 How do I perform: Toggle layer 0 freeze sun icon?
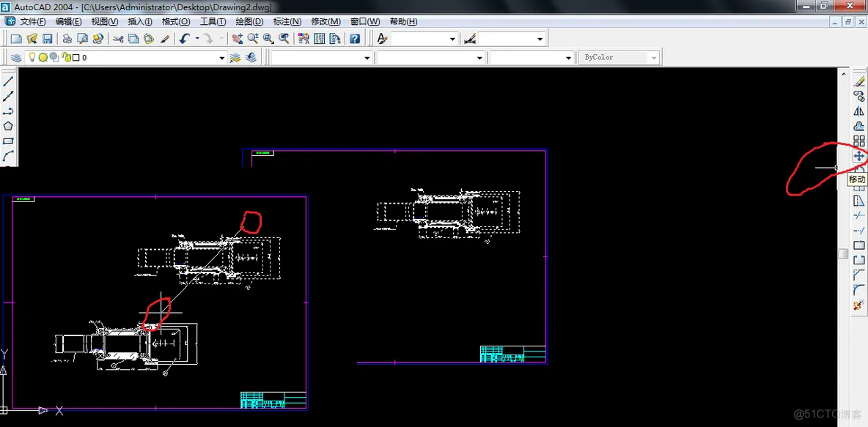tap(43, 57)
